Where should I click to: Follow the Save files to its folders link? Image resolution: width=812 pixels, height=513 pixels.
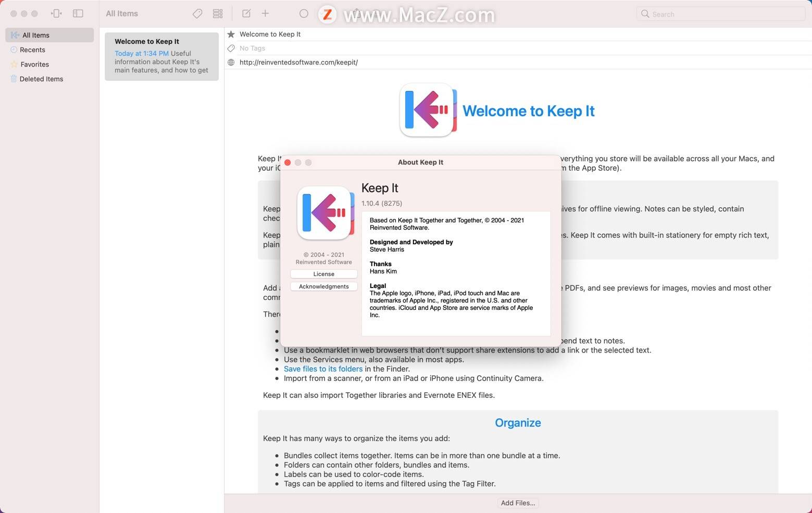(x=323, y=369)
